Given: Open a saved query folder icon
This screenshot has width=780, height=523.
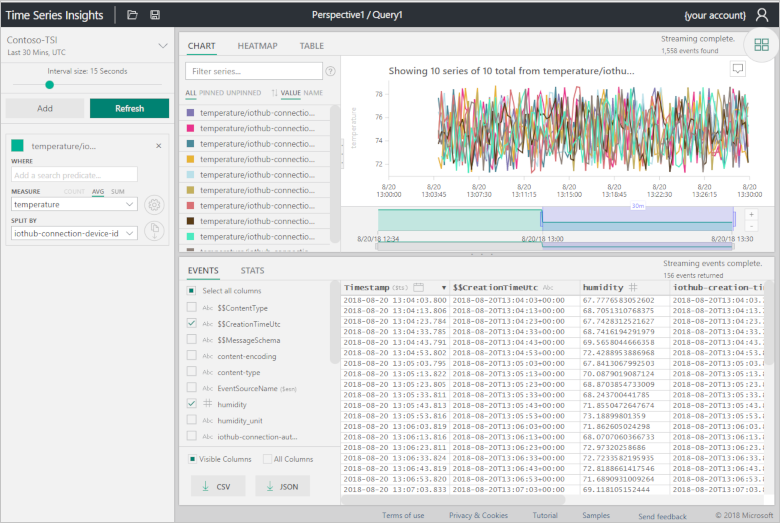Looking at the screenshot, I should (x=132, y=15).
